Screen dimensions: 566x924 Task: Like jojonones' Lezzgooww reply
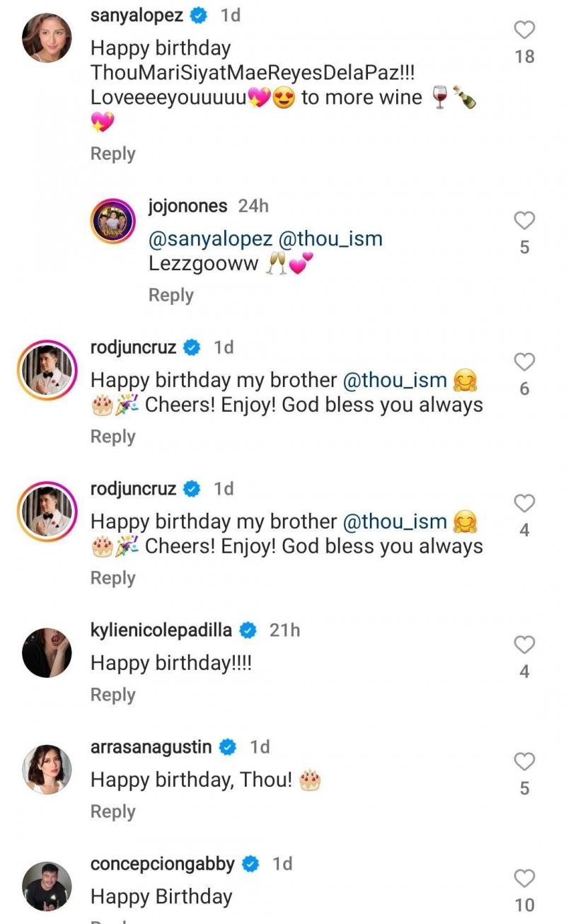pyautogui.click(x=524, y=221)
